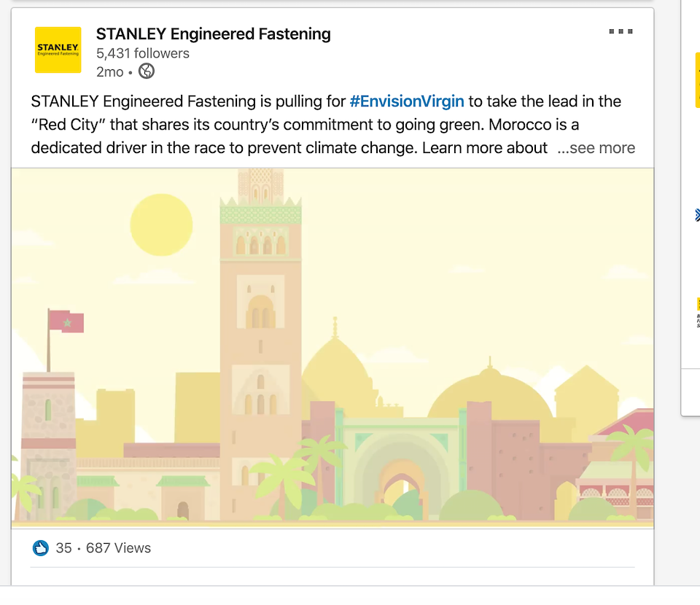Viewport: 700px width, 605px height.
Task: View the 35 reactions count
Action: (64, 548)
